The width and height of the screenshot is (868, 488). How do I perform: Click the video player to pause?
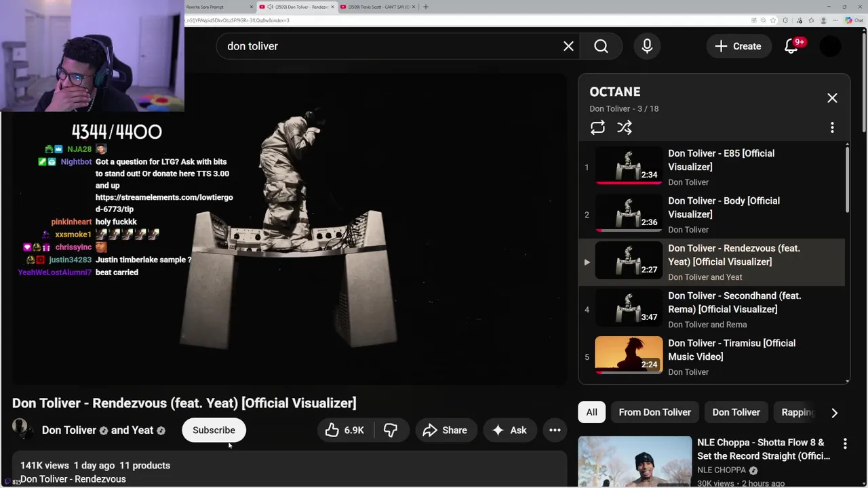[x=290, y=229]
